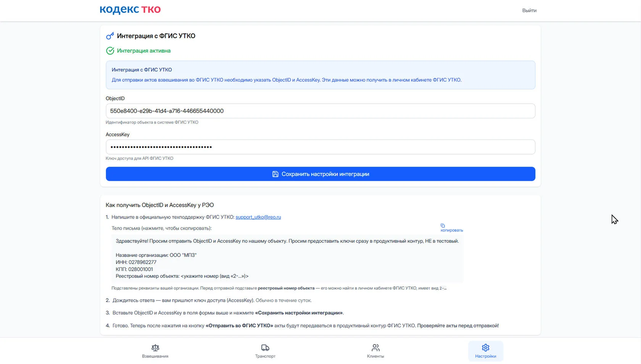Click the Выйти logout link
Screen dimensions: 641x364
click(x=529, y=10)
